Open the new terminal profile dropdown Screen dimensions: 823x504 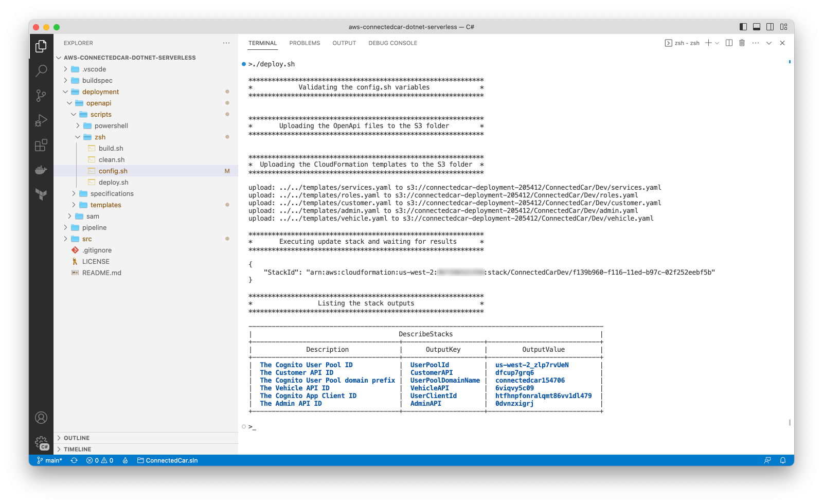[717, 43]
